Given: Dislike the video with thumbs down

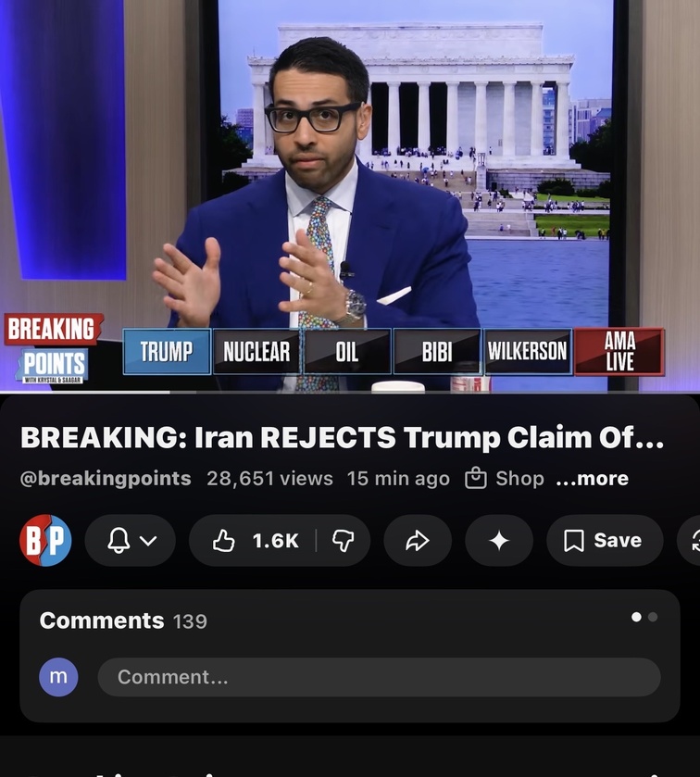Looking at the screenshot, I should (344, 541).
